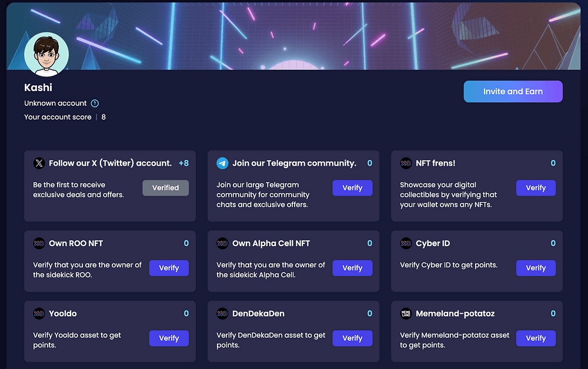Image resolution: width=588 pixels, height=369 pixels.
Task: Click Kashi's profile avatar picture
Action: pyautogui.click(x=46, y=54)
